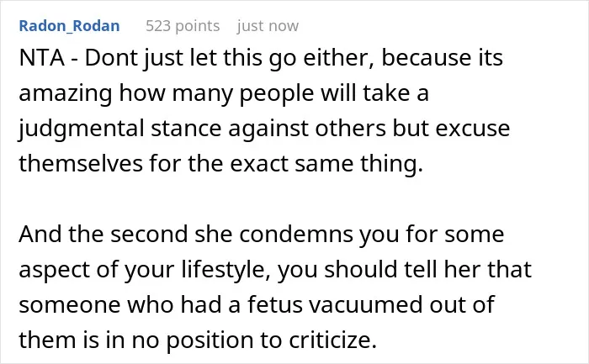The width and height of the screenshot is (589, 364).
Task: Click the line starting 'And the second she condemns'
Action: point(262,235)
